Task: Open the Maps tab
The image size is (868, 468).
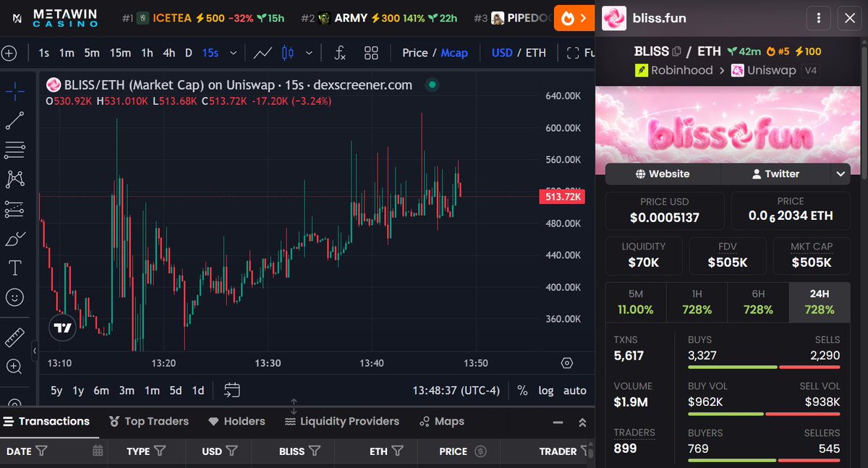Action: [441, 421]
